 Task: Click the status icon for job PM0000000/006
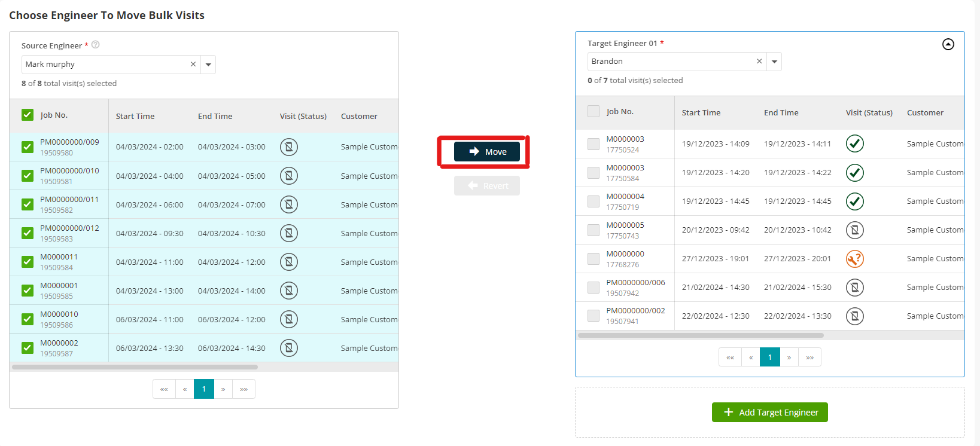855,288
